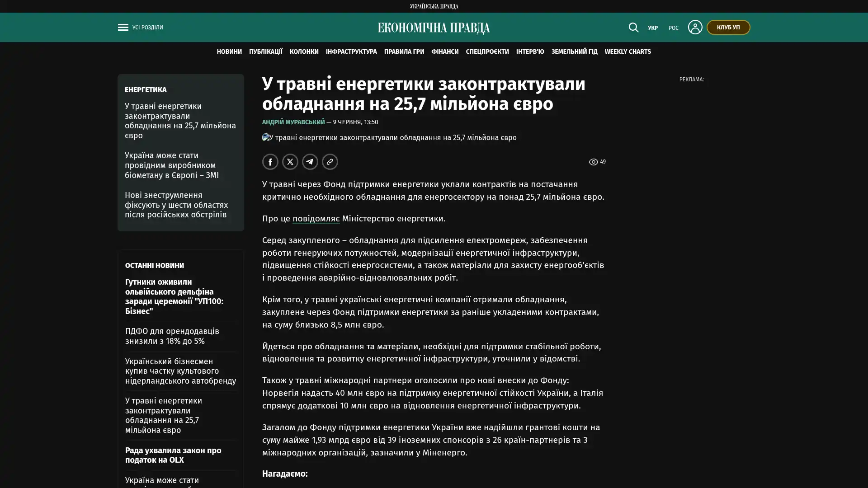Open ІНФРАСТРУКТУРА in the navigation
This screenshot has width=868, height=488.
351,52
